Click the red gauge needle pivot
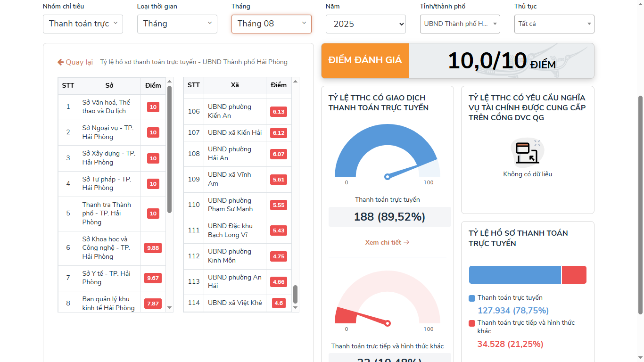The width and height of the screenshot is (644, 362). (388, 323)
